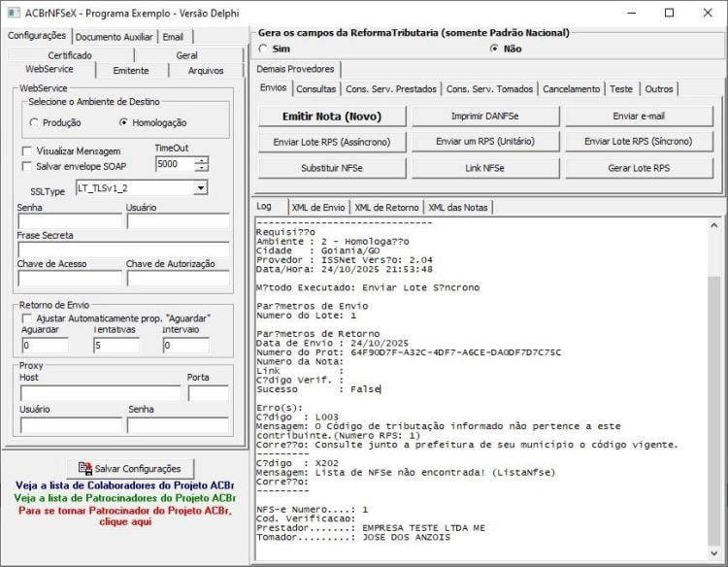Click the Proxy Host input field

[100, 393]
